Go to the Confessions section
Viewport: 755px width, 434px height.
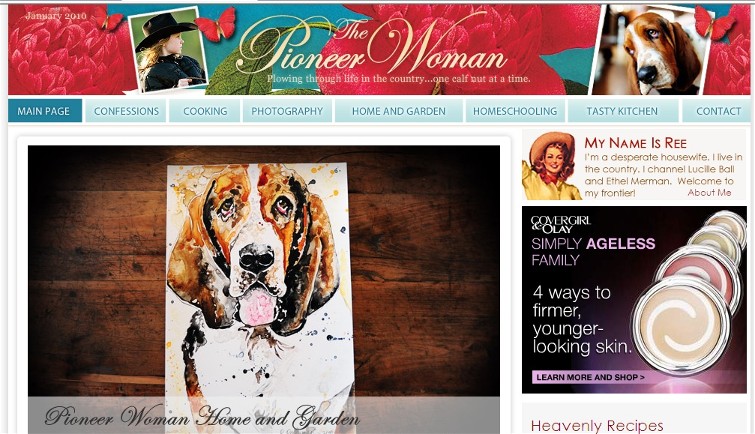coord(126,111)
